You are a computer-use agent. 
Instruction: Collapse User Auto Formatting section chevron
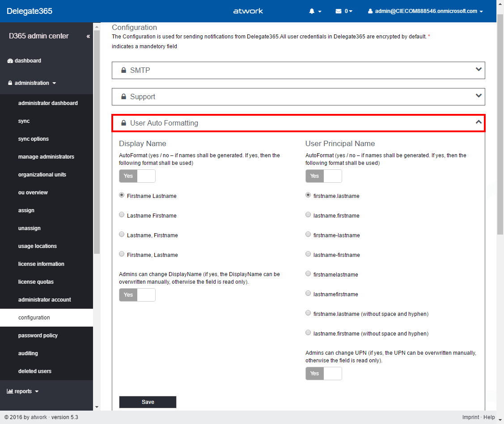point(479,122)
